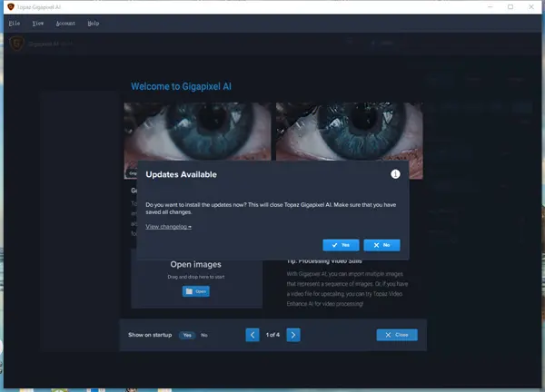Click No to decline the update
The width and height of the screenshot is (545, 392).
coord(381,245)
